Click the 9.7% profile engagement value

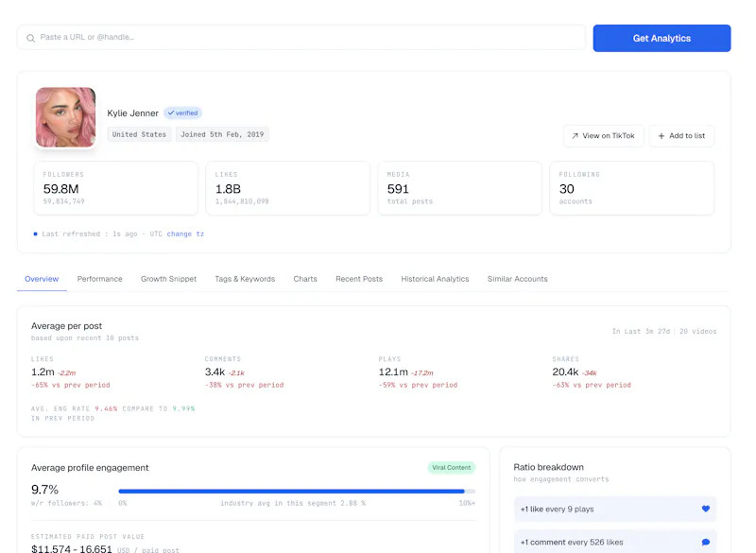(44, 490)
